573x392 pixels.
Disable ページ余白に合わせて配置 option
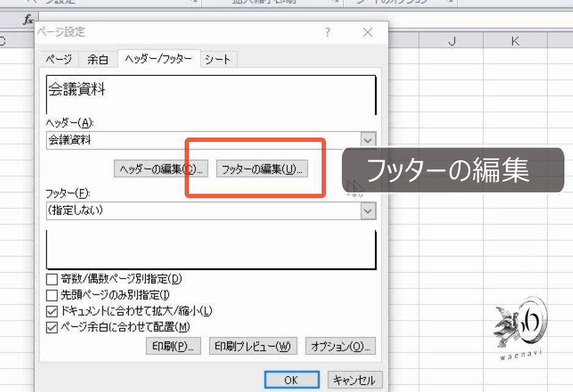pos(51,327)
